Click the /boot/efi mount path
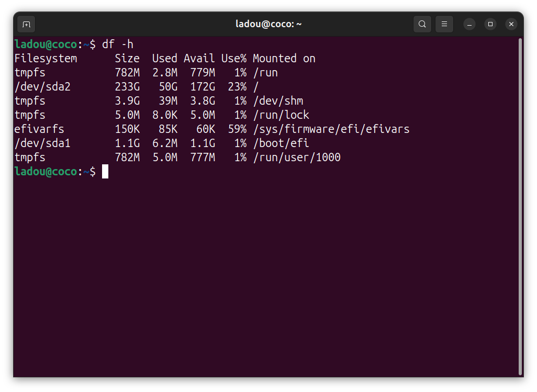 (x=281, y=143)
